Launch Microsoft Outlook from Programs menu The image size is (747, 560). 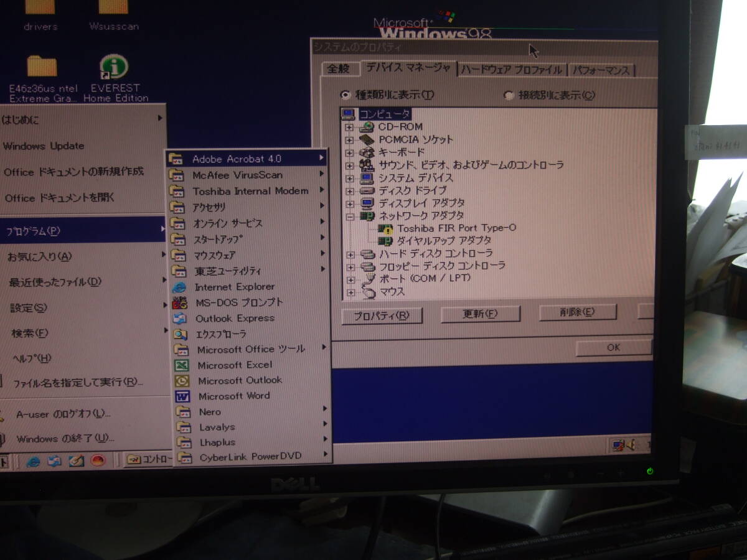[x=240, y=380]
